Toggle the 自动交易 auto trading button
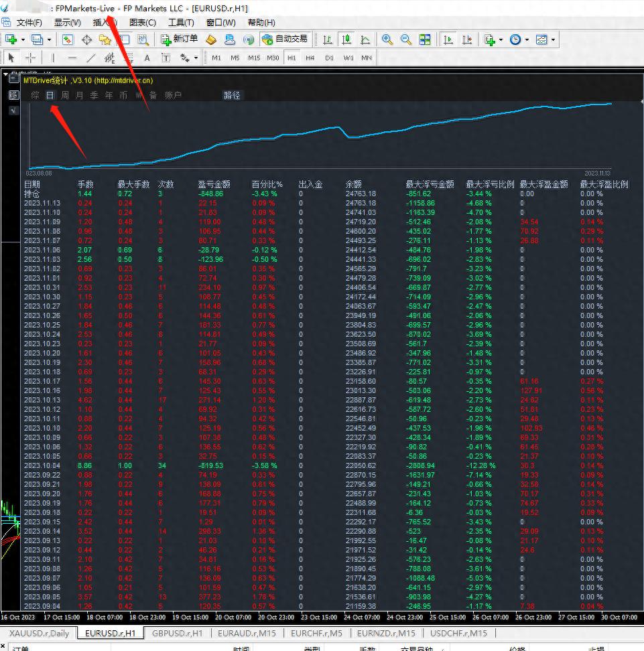 click(x=285, y=40)
